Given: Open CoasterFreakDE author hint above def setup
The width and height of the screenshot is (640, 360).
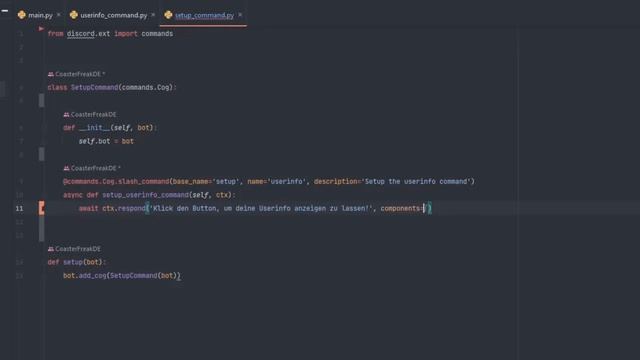Looking at the screenshot, I should coord(74,249).
